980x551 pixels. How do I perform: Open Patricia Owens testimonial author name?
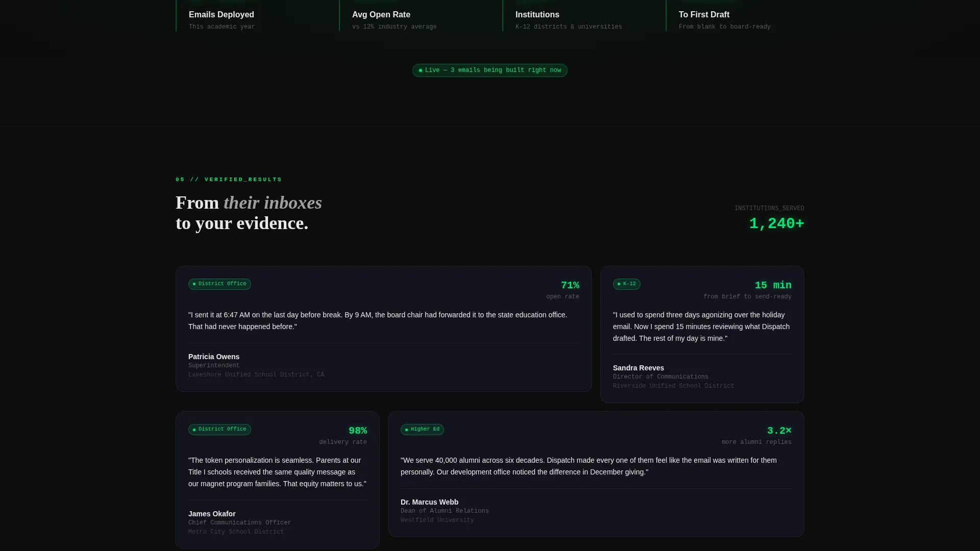[214, 357]
